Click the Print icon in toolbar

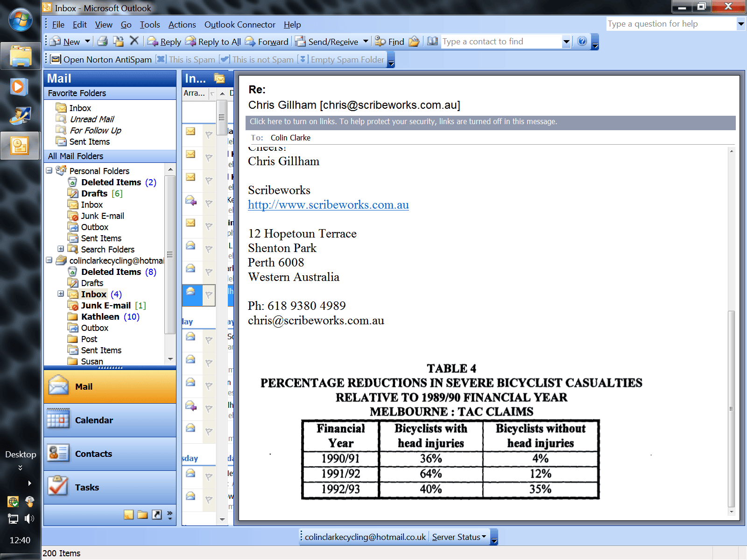pos(103,42)
